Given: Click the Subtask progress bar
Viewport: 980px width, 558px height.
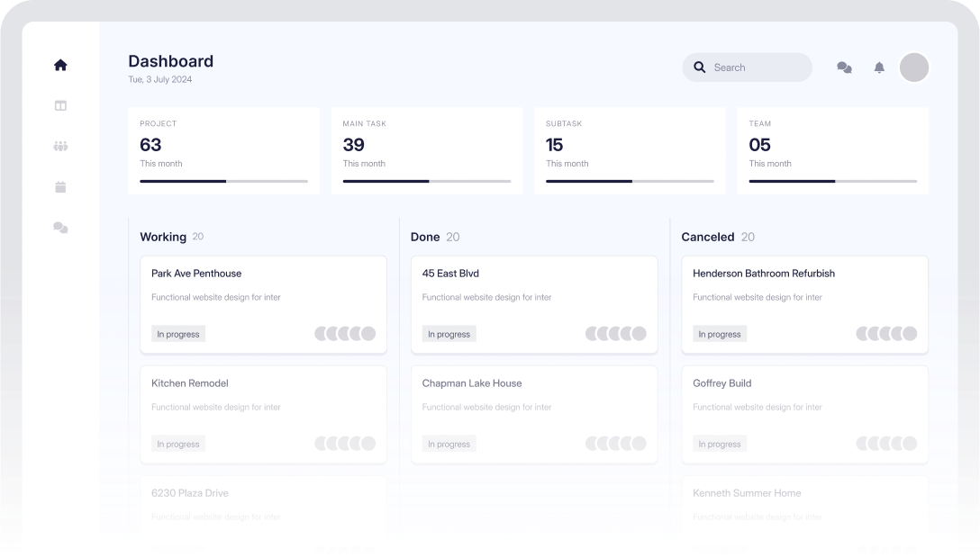Looking at the screenshot, I should [630, 181].
